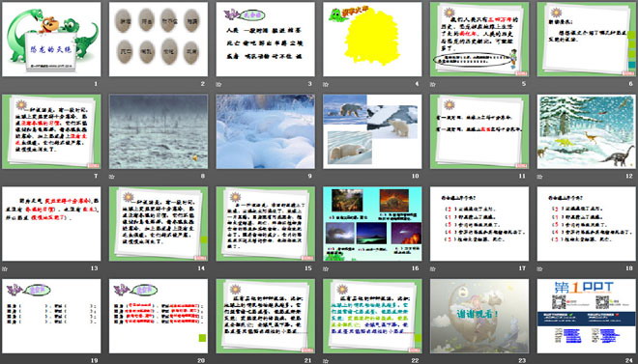Click the animation star icon under slide 12
Screen dimensions: 638x364
[539, 177]
